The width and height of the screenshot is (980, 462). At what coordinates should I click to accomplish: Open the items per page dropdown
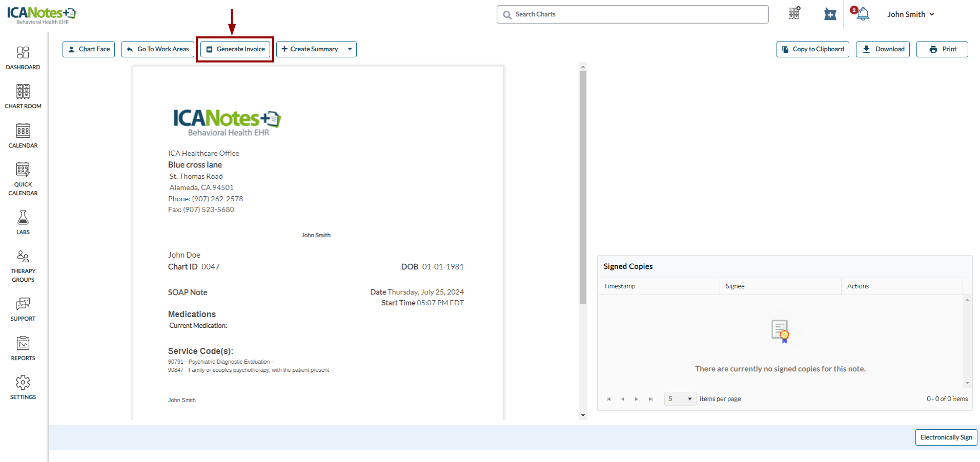point(680,399)
